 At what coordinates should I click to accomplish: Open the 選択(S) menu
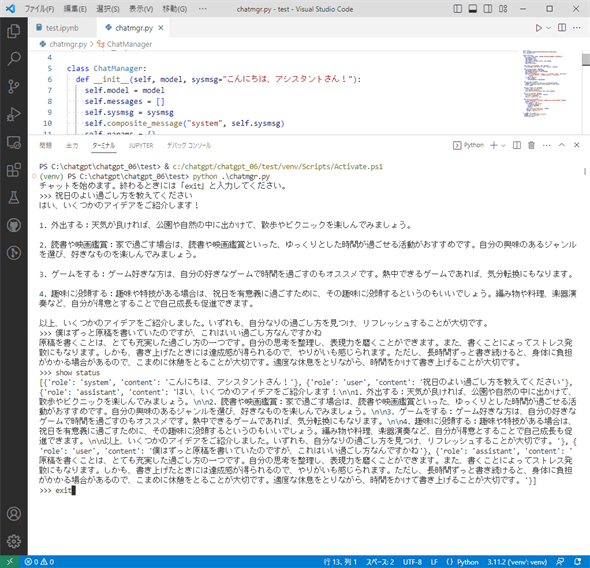[x=108, y=9]
